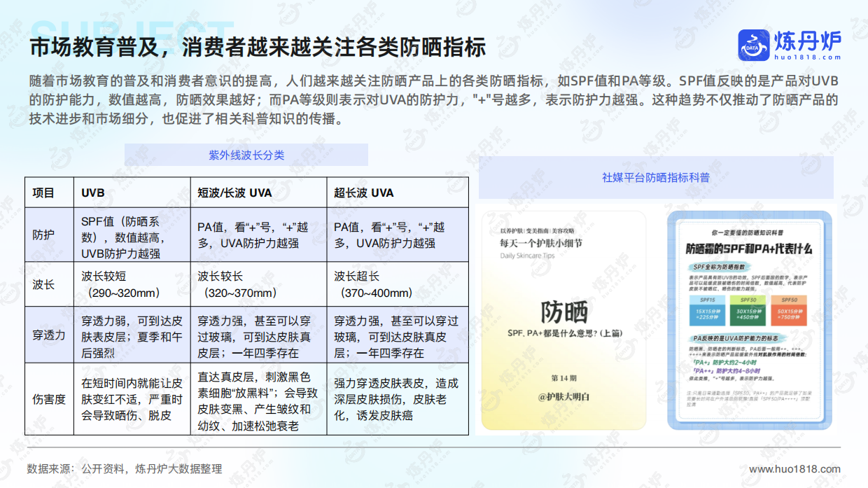Click the @护肤大明白 author handle
This screenshot has height=488, width=868.
click(564, 397)
